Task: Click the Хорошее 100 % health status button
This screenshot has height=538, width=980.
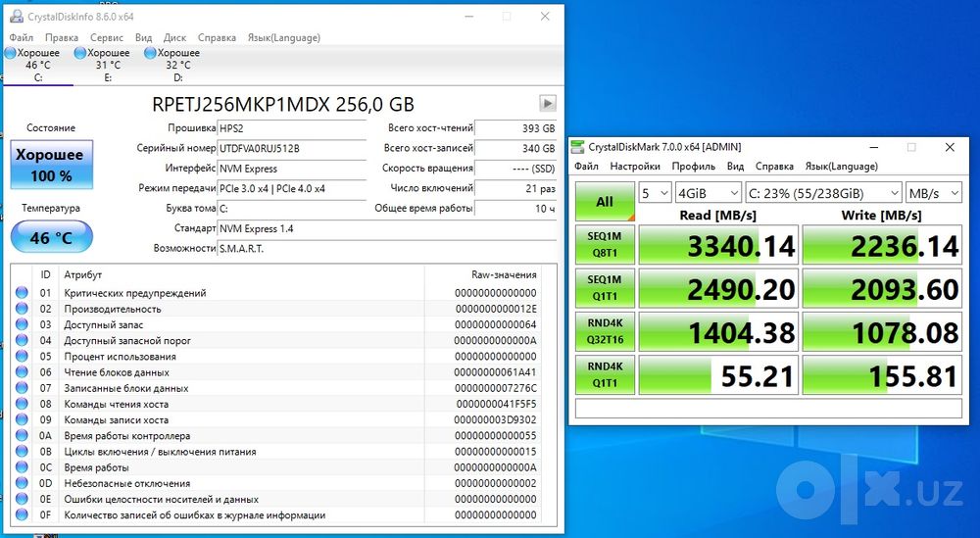Action: pos(52,165)
